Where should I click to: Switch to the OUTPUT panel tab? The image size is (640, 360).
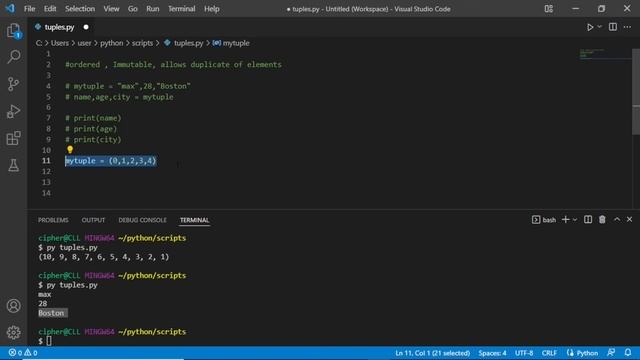[93, 220]
